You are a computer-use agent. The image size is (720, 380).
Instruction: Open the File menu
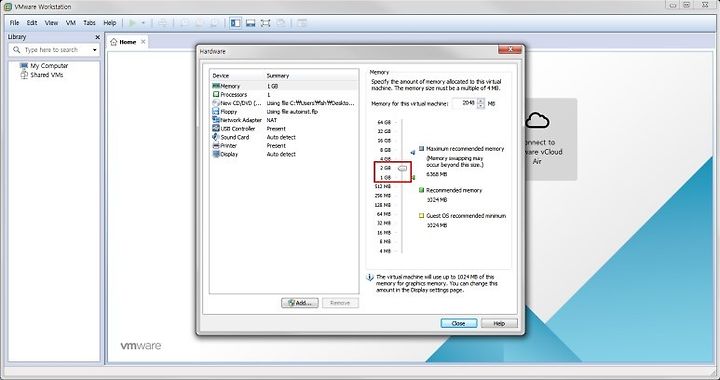tap(14, 23)
